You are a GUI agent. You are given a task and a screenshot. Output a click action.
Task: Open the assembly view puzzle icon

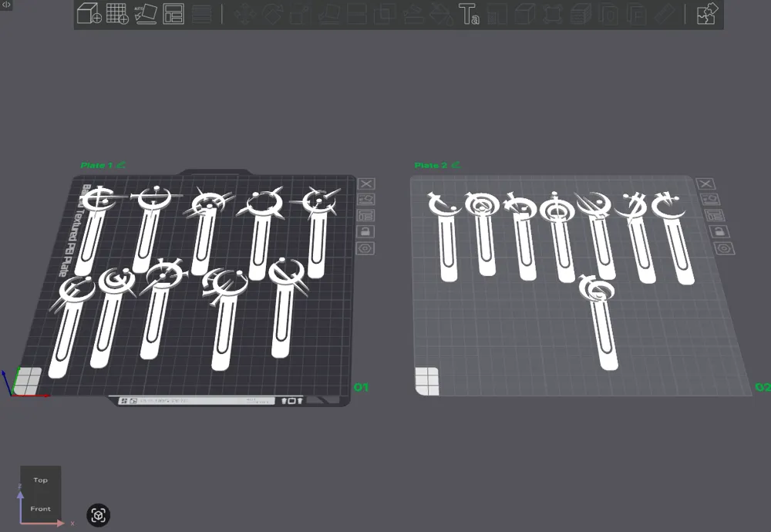coord(707,14)
